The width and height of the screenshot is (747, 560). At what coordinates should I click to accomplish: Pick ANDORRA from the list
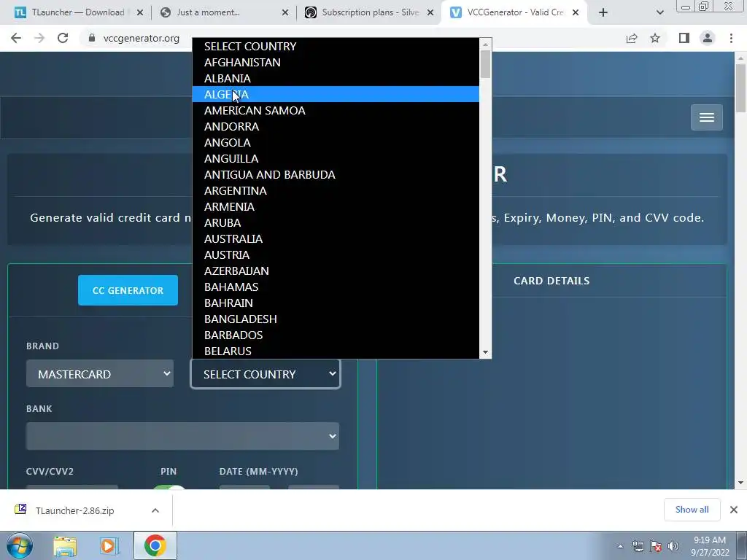336,127
